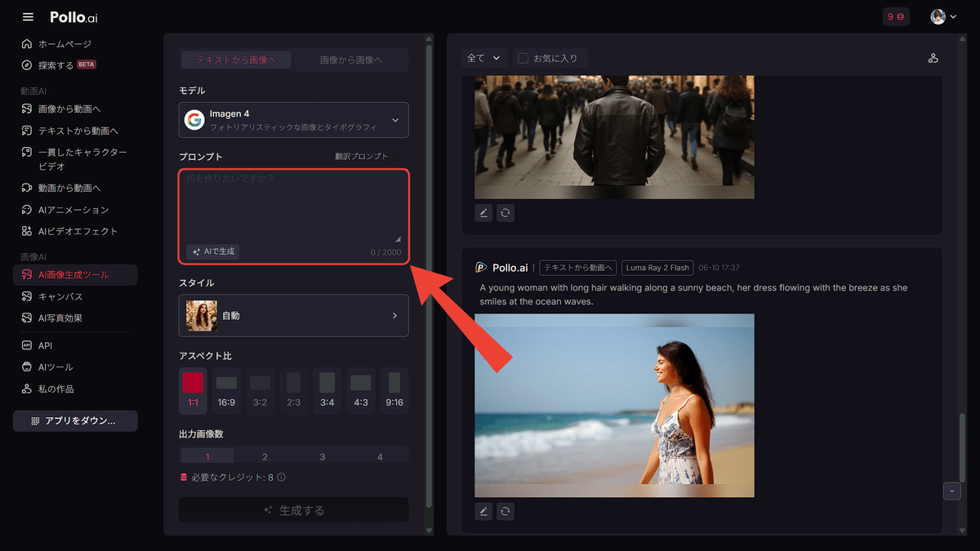Open the crowd street image thumbnail
The image size is (980, 551).
[x=614, y=137]
